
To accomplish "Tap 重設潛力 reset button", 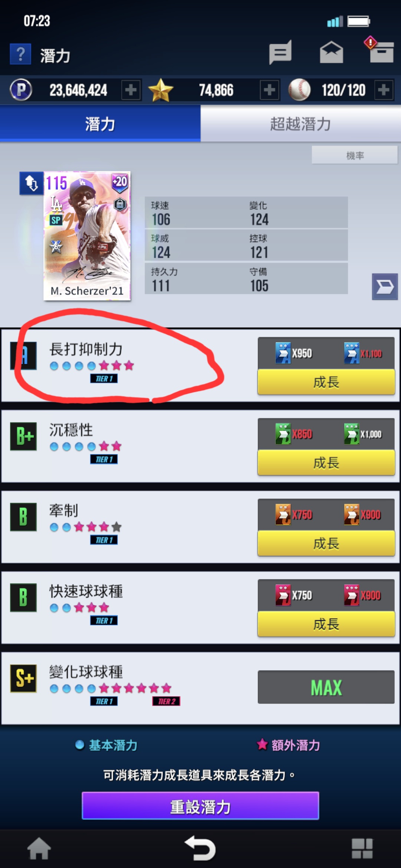I will pos(200,806).
